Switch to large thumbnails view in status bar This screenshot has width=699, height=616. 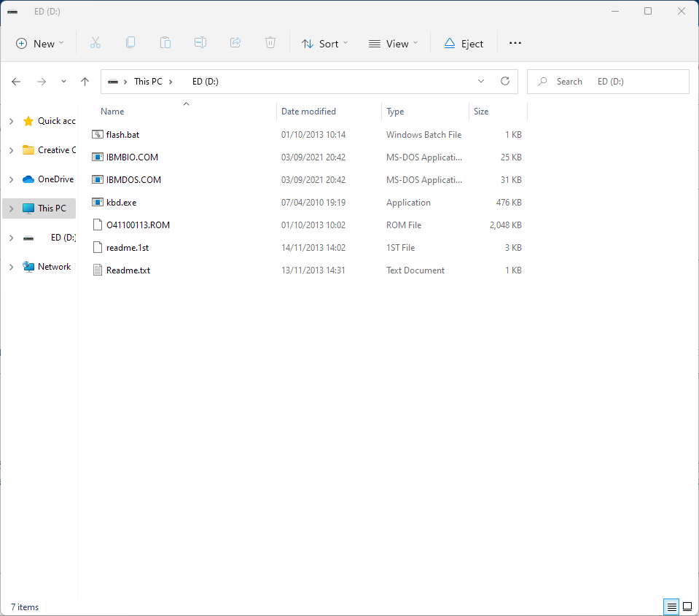[687, 607]
